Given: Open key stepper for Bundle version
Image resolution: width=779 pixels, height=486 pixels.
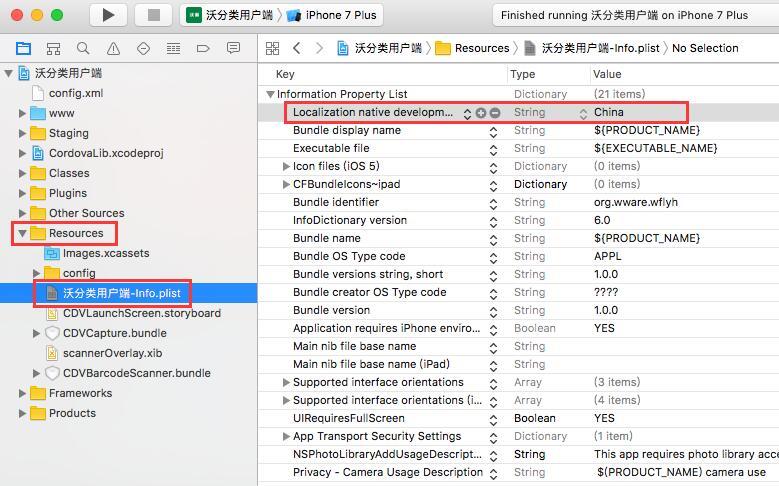Looking at the screenshot, I should click(x=493, y=312).
